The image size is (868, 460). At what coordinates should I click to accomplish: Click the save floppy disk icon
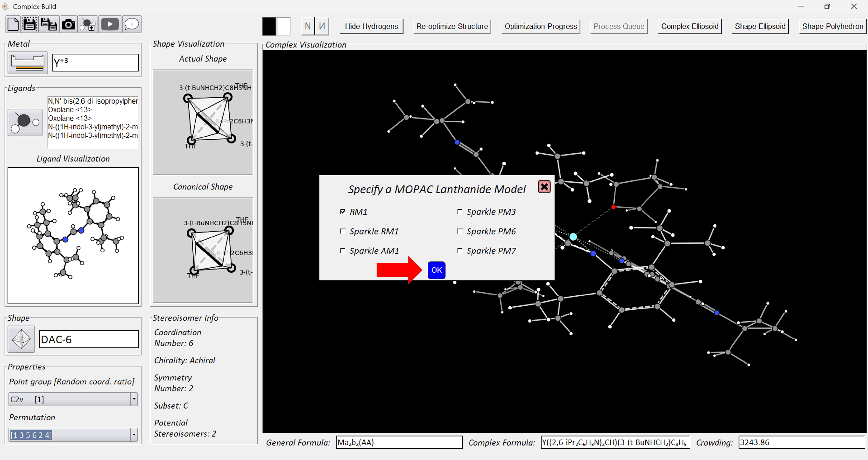30,24
